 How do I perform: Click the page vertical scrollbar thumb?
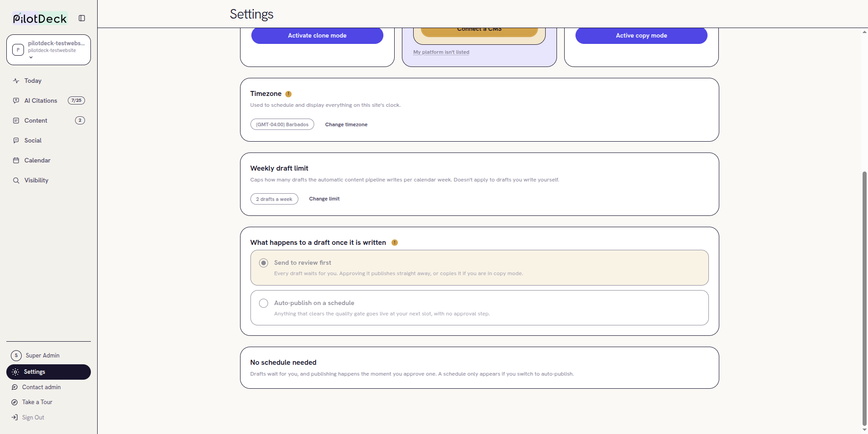(864, 298)
